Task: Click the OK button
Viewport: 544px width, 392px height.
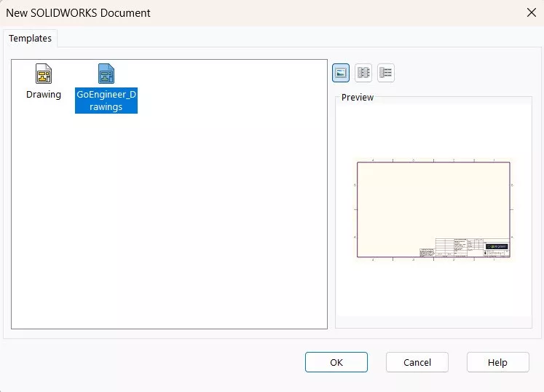Action: (x=336, y=362)
